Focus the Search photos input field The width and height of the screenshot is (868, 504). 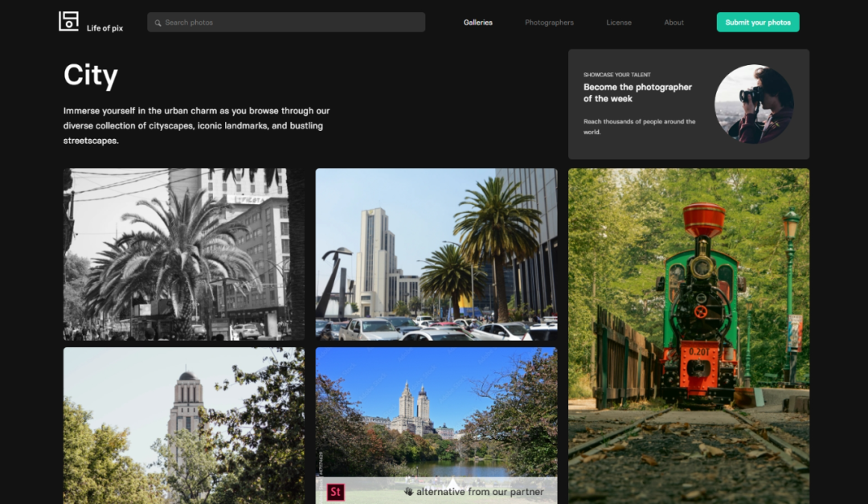[289, 23]
